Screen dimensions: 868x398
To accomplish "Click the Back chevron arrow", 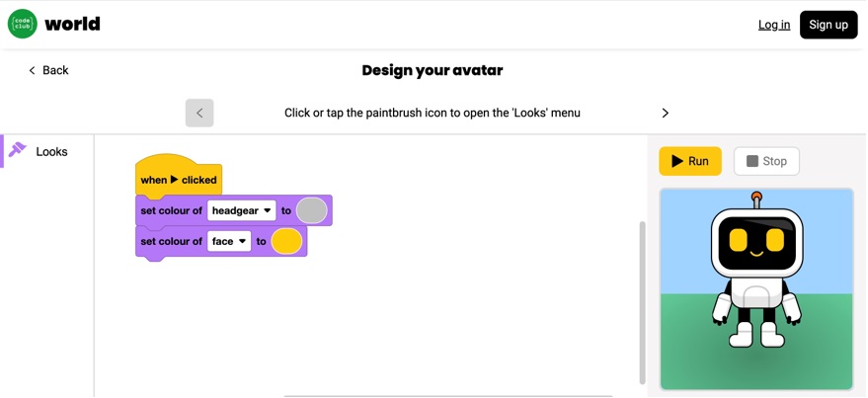I will 32,70.
